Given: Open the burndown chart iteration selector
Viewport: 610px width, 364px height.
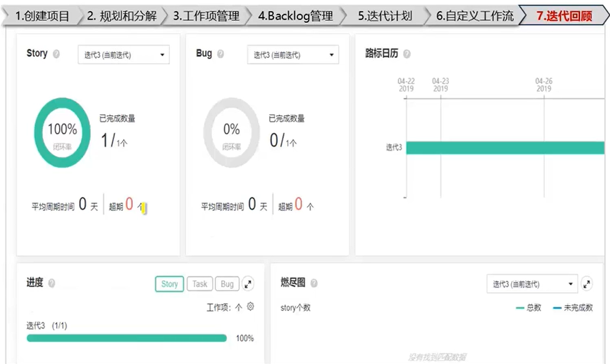Looking at the screenshot, I should click(x=532, y=283).
